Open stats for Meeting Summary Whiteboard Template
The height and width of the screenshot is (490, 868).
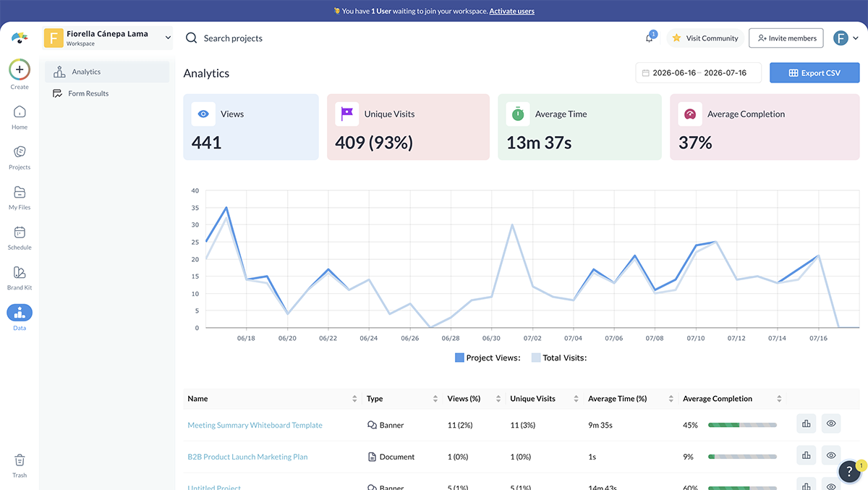(x=806, y=424)
